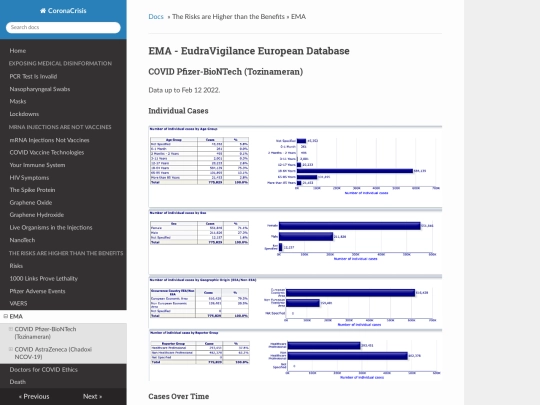Go to Your Immune System page
Image resolution: width=540 pixels, height=405 pixels.
pyautogui.click(x=37, y=165)
